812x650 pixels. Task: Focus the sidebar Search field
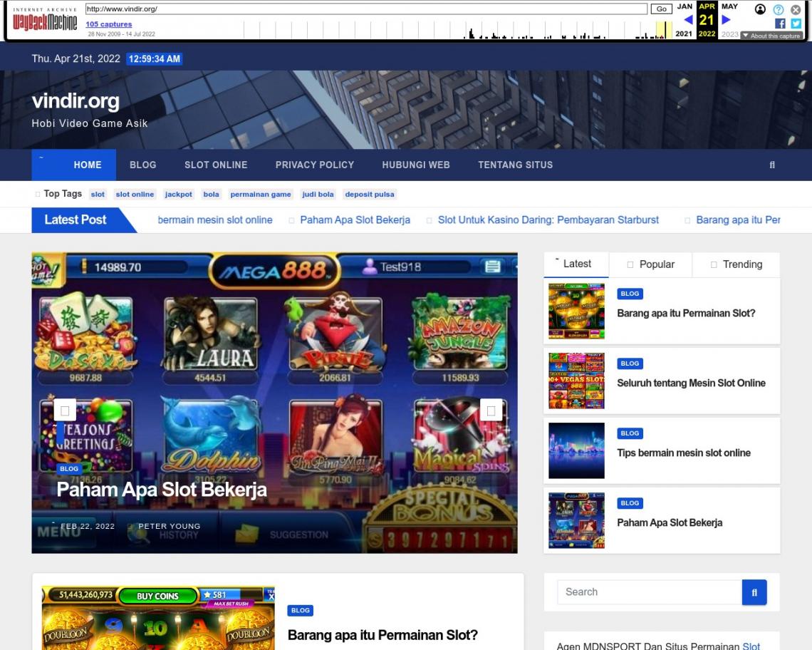tap(650, 592)
